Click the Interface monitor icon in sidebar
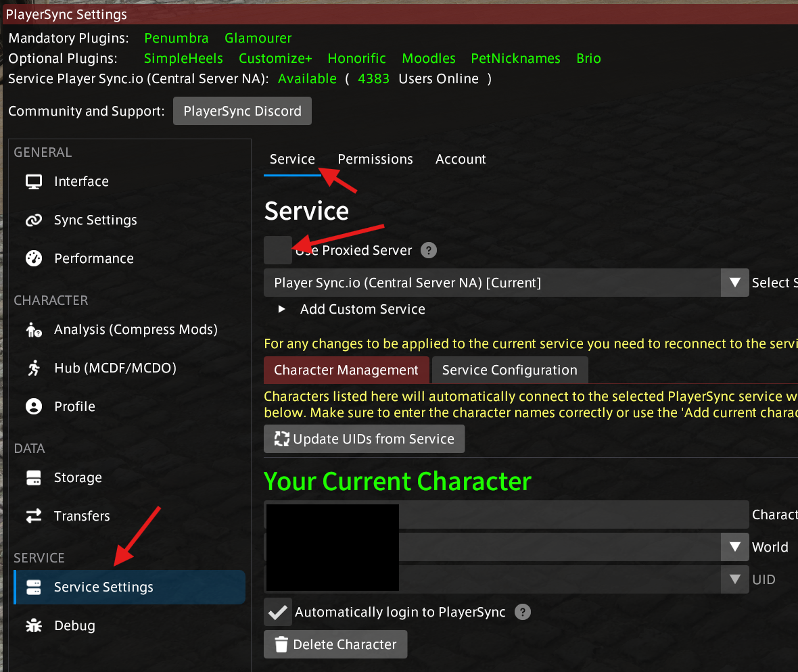This screenshot has height=672, width=798. coord(33,182)
